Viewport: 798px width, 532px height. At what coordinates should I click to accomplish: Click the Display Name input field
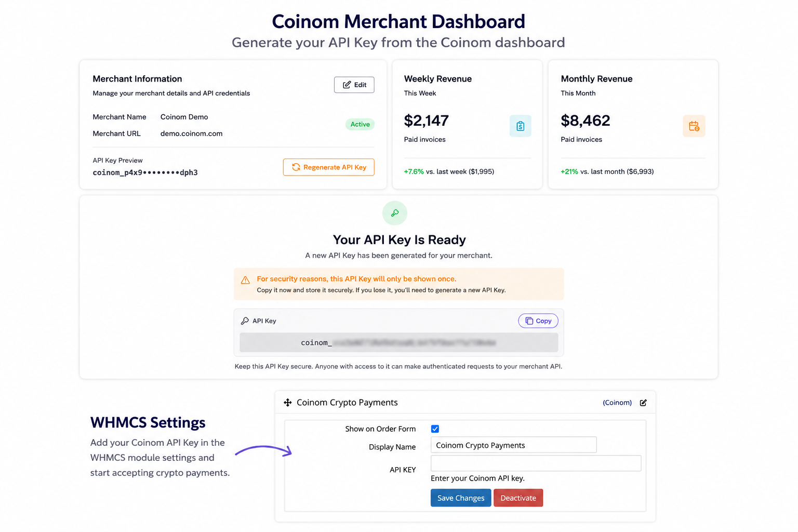[x=513, y=445]
